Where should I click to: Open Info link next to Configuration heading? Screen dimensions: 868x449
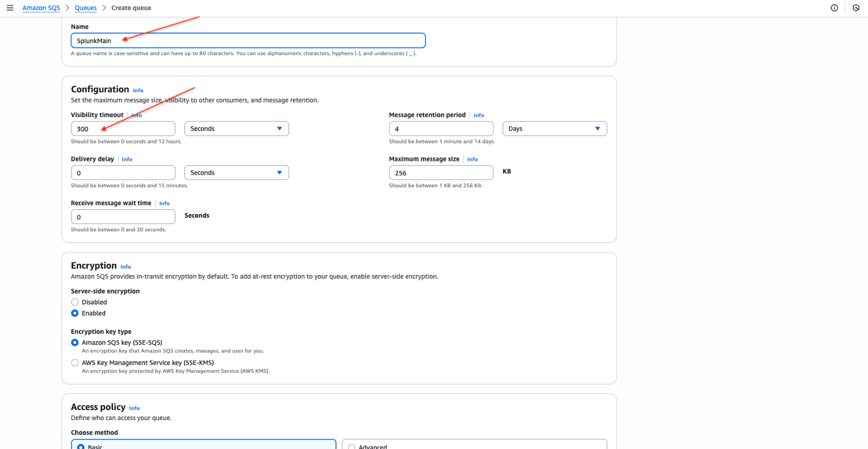tap(138, 90)
